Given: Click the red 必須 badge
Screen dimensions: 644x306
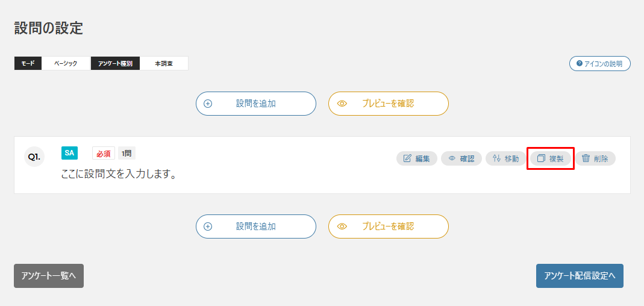Looking at the screenshot, I should pos(104,154).
